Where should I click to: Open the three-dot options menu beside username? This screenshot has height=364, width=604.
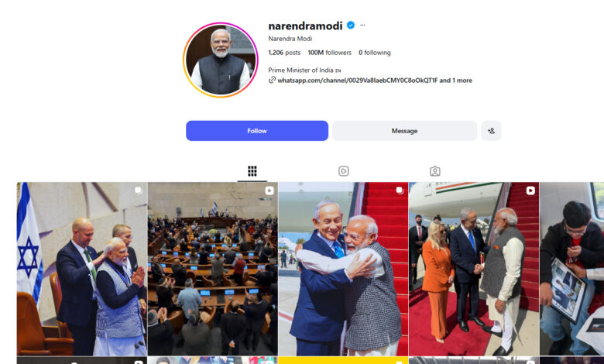(x=362, y=26)
